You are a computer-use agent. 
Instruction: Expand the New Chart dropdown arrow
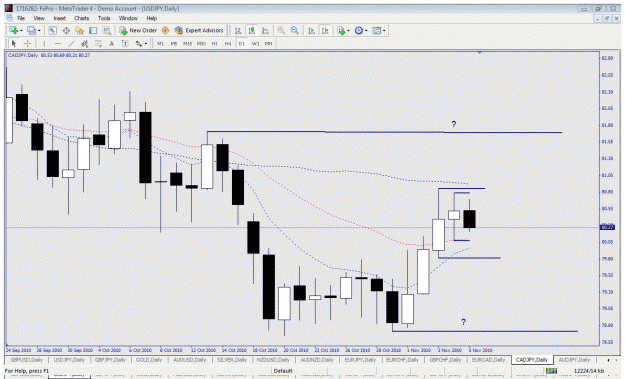(21, 31)
